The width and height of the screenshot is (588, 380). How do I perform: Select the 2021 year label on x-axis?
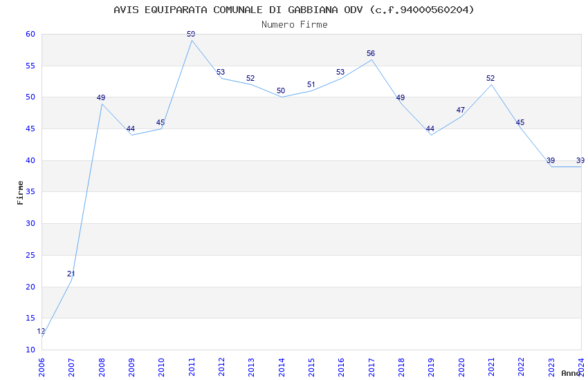coord(492,368)
